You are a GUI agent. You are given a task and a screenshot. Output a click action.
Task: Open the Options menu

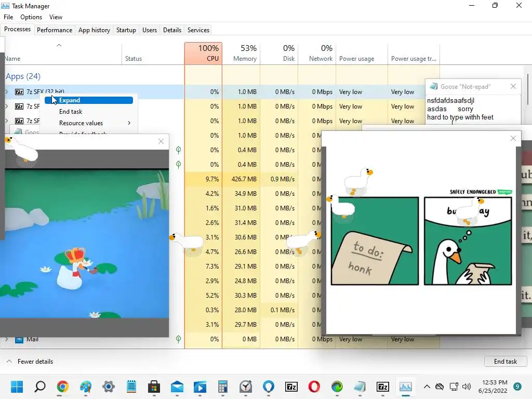point(31,17)
